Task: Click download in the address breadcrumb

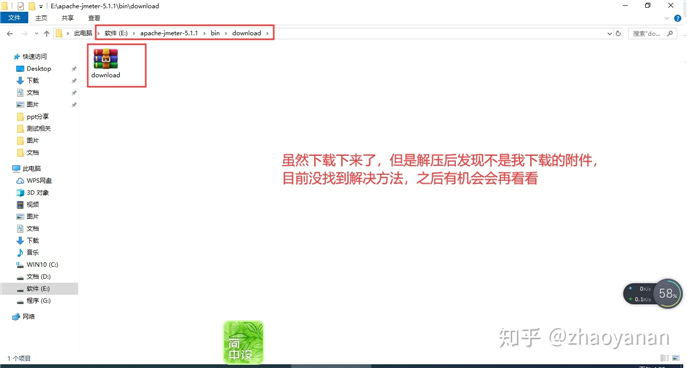Action: [x=247, y=33]
